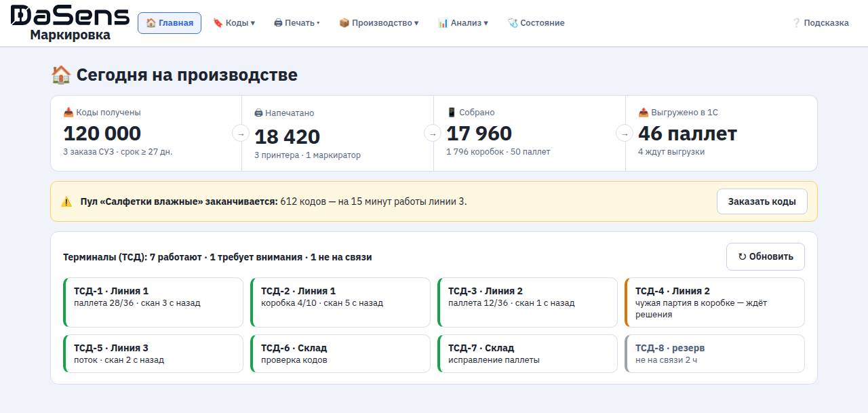The width and height of the screenshot is (868, 413).
Task: Open the 'Коды' dropdown menu
Action: tap(234, 23)
